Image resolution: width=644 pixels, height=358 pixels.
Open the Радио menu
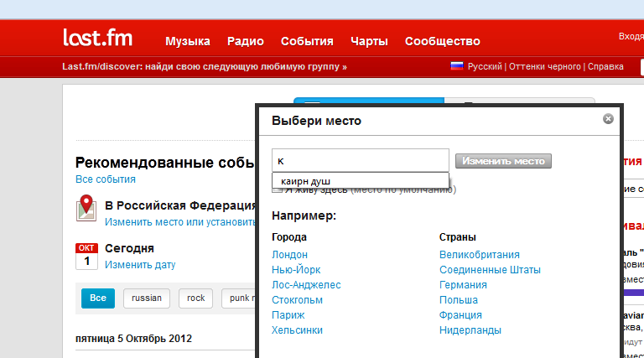(x=246, y=41)
